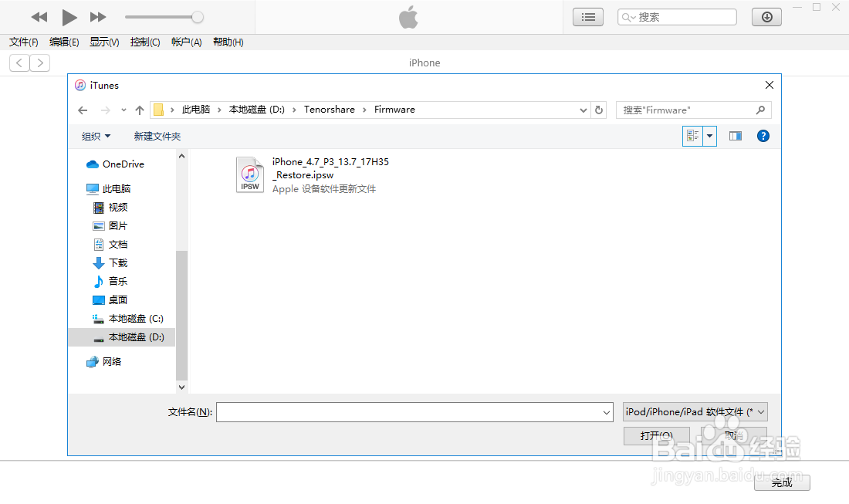Select 图片 folder in the sidebar

tap(110, 226)
